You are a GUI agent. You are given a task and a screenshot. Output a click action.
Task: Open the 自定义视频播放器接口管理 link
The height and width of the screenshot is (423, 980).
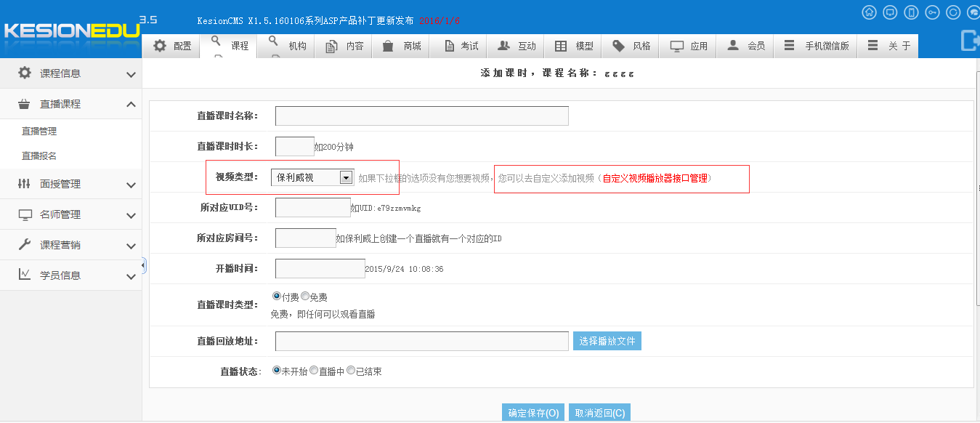click(655, 178)
